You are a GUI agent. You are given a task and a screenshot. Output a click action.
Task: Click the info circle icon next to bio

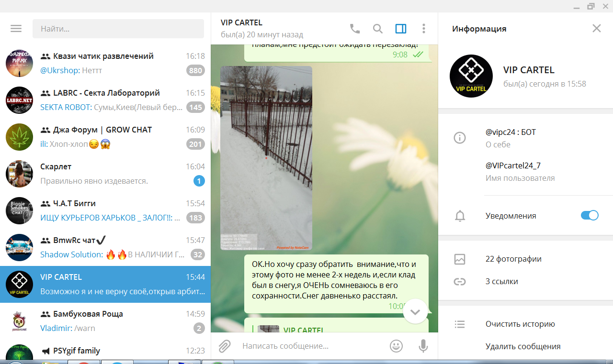coord(460,138)
